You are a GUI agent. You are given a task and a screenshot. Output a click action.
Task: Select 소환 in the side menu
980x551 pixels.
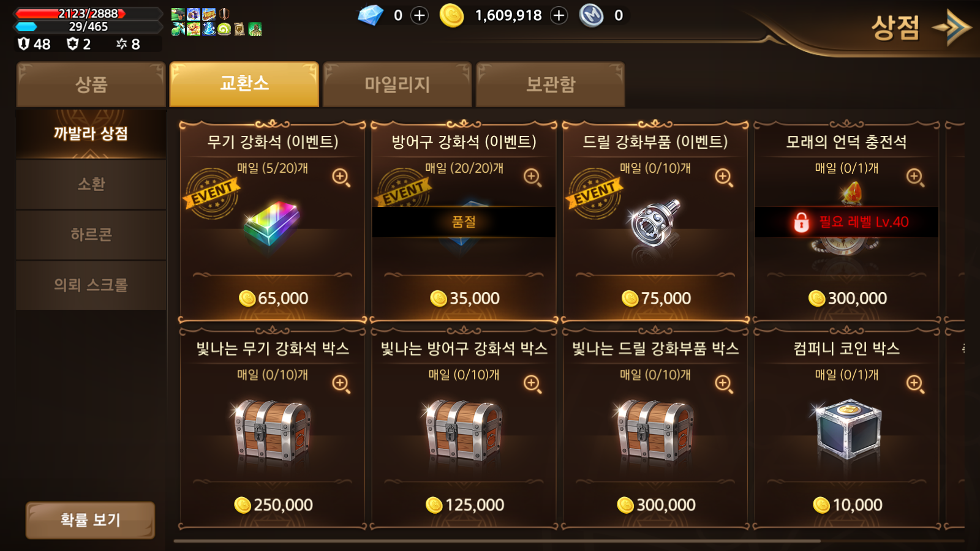coord(91,184)
